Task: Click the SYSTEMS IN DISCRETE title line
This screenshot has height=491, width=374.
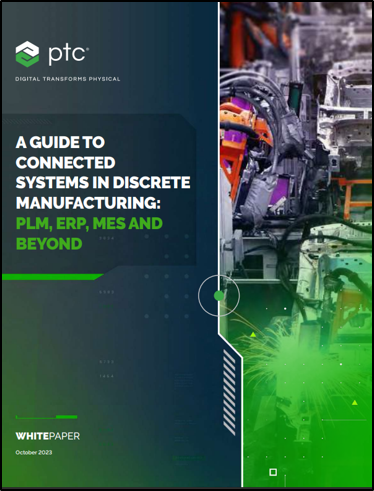Action: click(103, 183)
